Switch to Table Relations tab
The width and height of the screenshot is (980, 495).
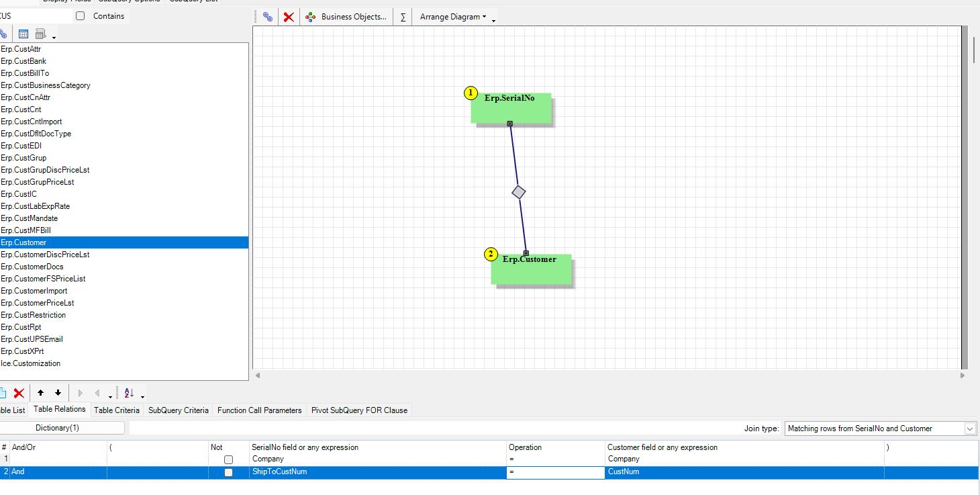[60, 409]
